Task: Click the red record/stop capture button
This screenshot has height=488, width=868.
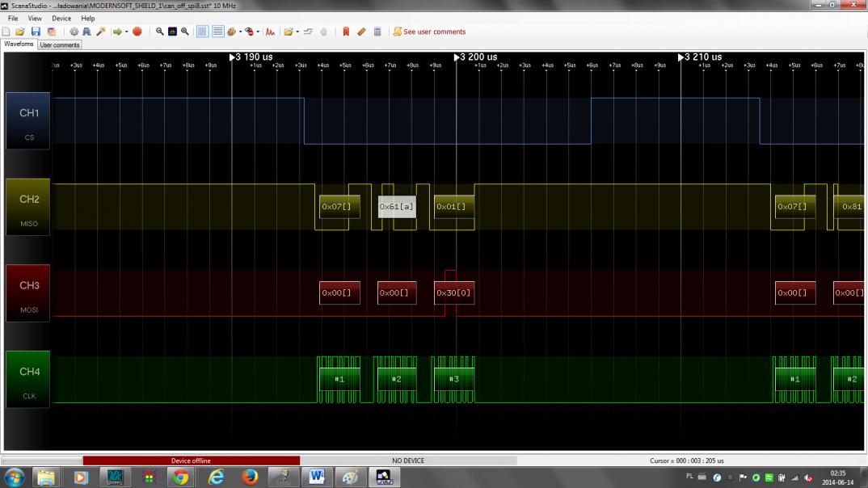Action: (x=137, y=32)
